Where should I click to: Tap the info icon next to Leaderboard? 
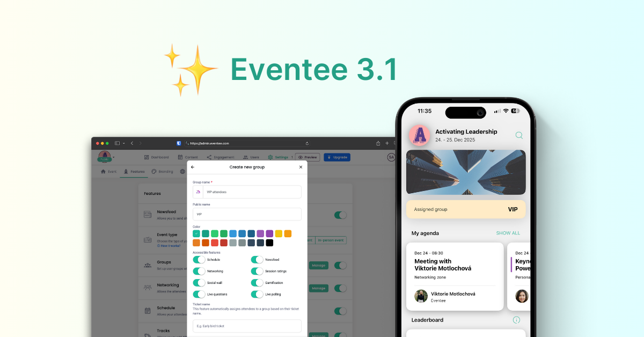point(516,320)
